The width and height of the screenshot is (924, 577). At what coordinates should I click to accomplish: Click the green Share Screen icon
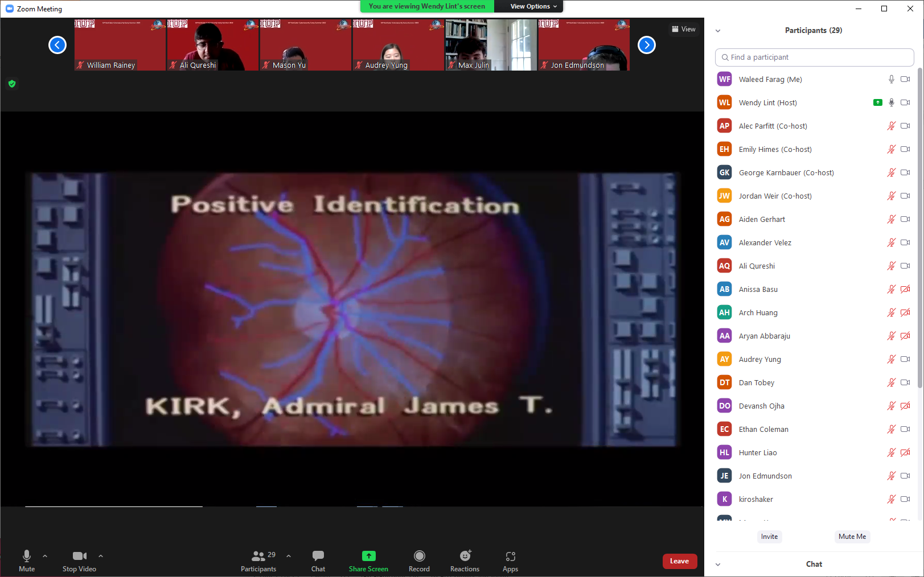(x=369, y=556)
